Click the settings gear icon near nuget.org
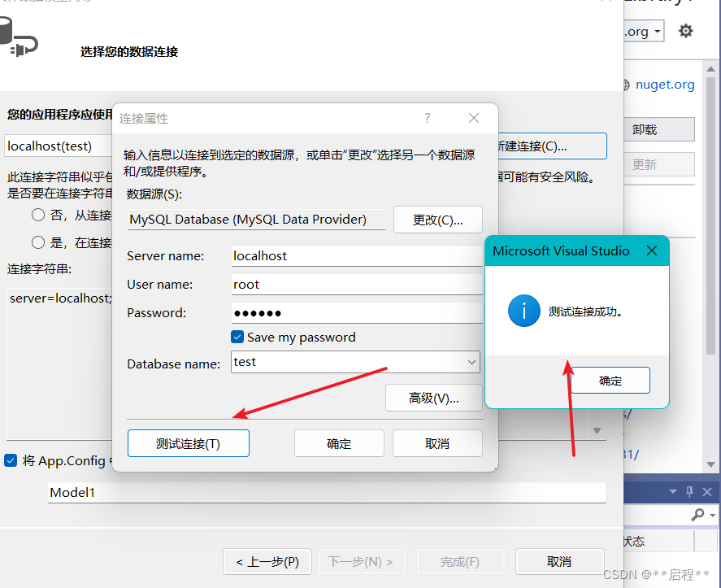 pos(685,30)
